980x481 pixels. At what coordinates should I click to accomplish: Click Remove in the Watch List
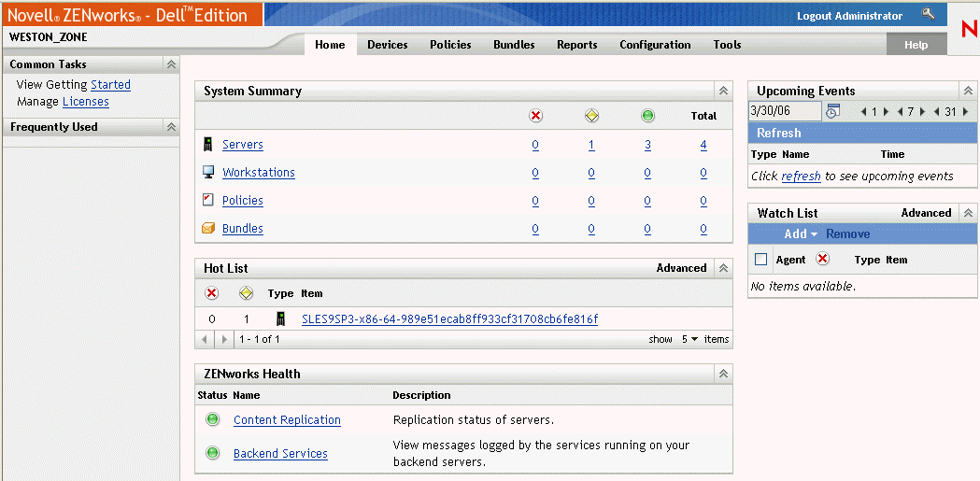(847, 233)
